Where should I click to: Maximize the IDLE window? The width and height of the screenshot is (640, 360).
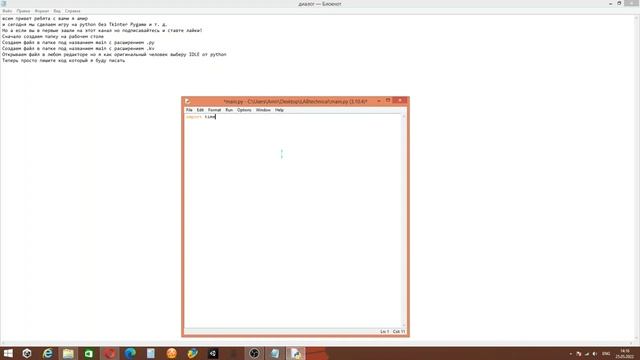[x=388, y=100]
